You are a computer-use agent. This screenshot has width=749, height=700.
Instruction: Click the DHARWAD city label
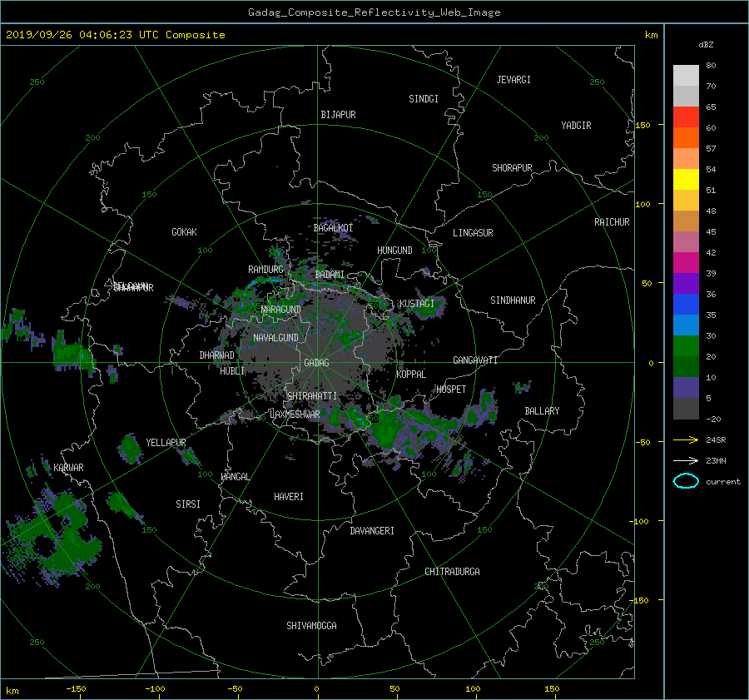(x=217, y=355)
